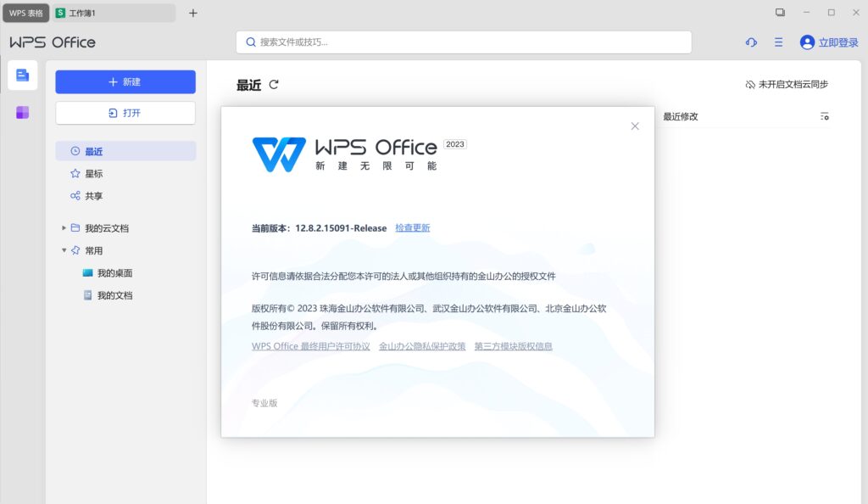Expand the 我的云文档 arrow
This screenshot has width=868, height=504.
(64, 227)
